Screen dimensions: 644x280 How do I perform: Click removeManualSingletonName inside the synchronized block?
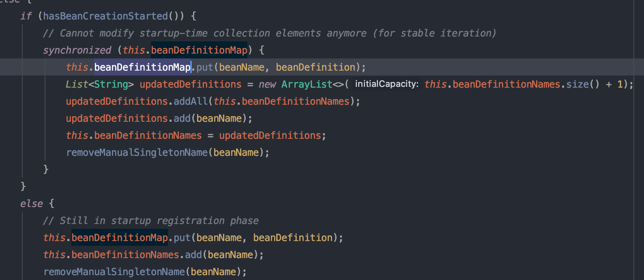click(137, 153)
